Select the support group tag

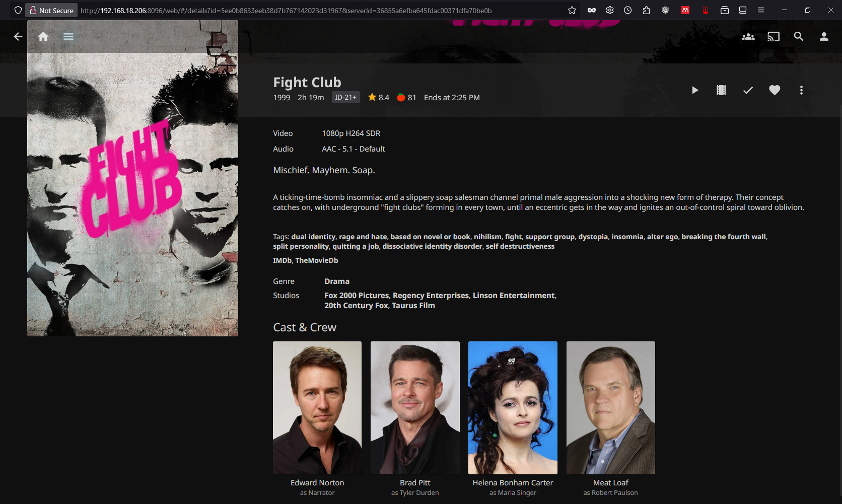(550, 237)
